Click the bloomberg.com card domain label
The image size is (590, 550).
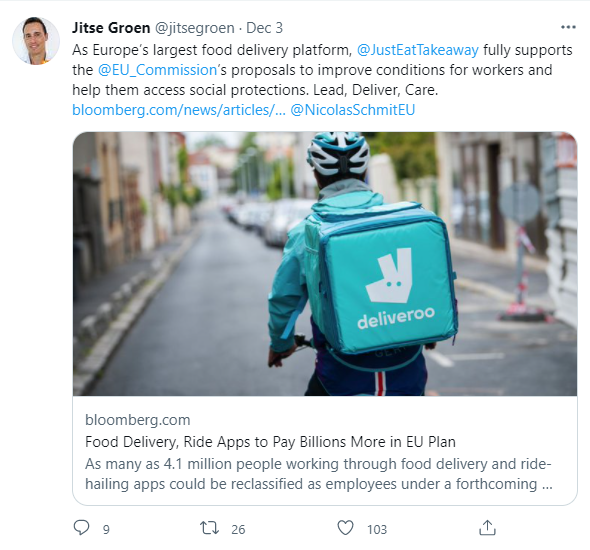[138, 420]
